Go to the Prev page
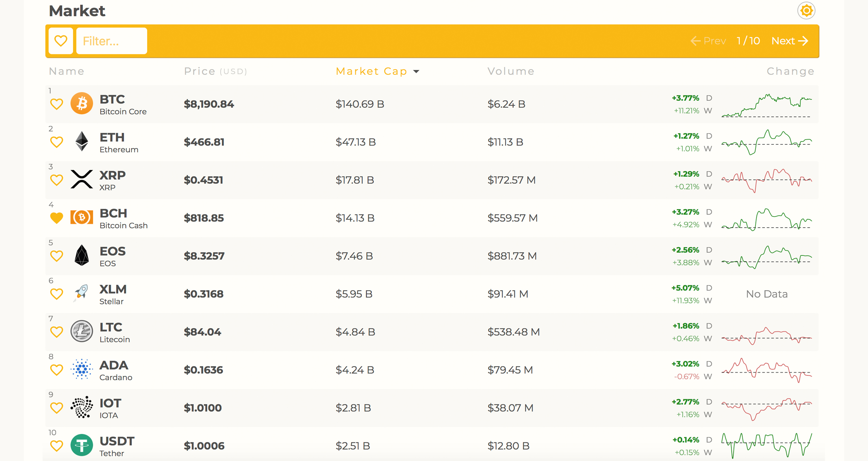Screen dimensions: 868x461 click(708, 41)
